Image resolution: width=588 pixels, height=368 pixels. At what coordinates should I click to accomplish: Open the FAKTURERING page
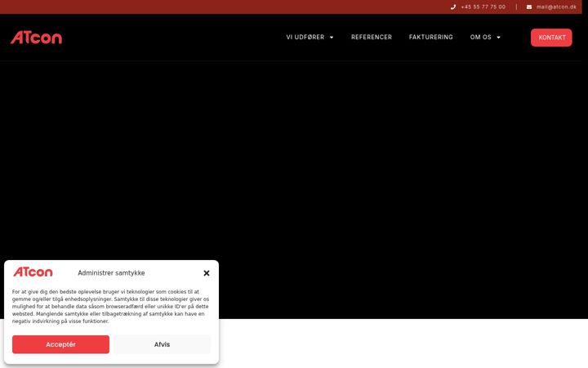431,37
